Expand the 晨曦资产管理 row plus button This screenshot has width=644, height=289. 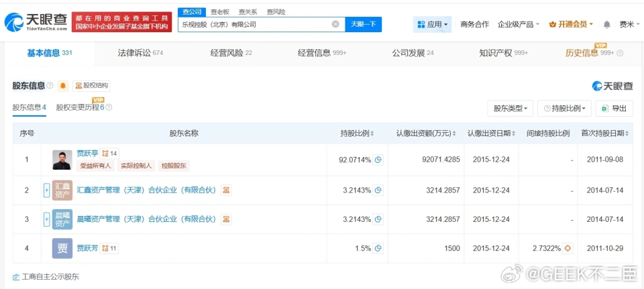[47, 219]
